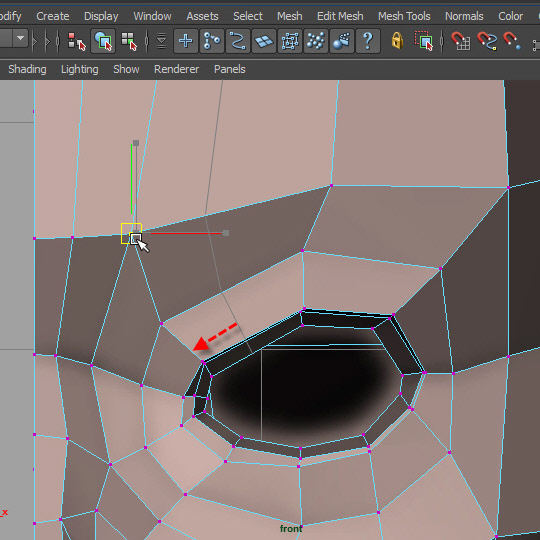
Task: Open the Create menu
Action: pyautogui.click(x=53, y=16)
